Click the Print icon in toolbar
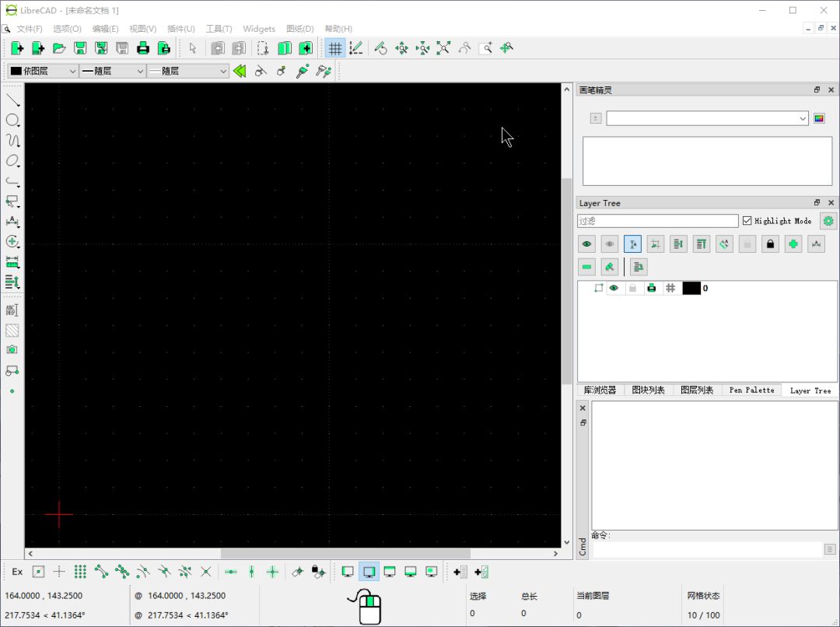 (x=143, y=48)
